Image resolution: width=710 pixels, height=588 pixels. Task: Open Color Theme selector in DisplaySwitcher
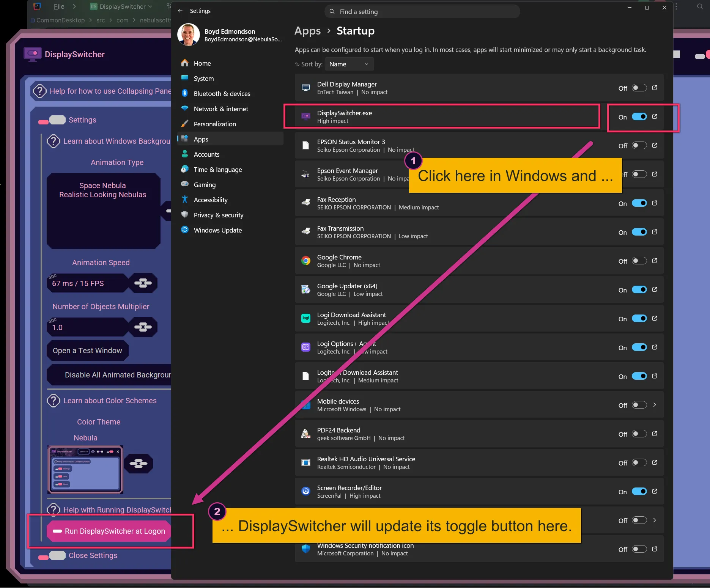139,464
